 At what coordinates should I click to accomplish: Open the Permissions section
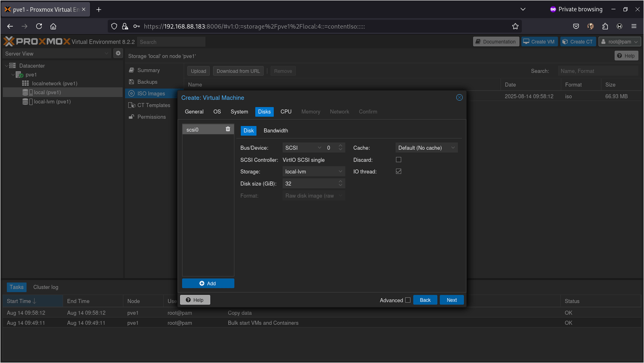pos(151,117)
